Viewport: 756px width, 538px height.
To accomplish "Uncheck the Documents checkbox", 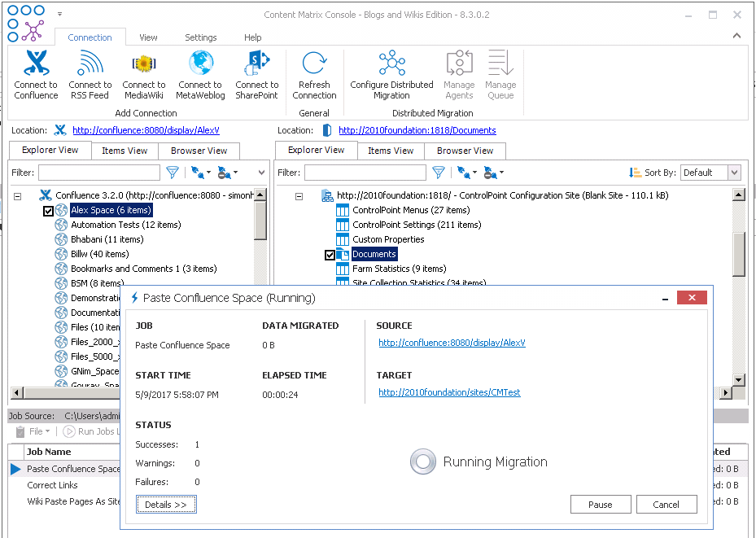I will tap(330, 254).
